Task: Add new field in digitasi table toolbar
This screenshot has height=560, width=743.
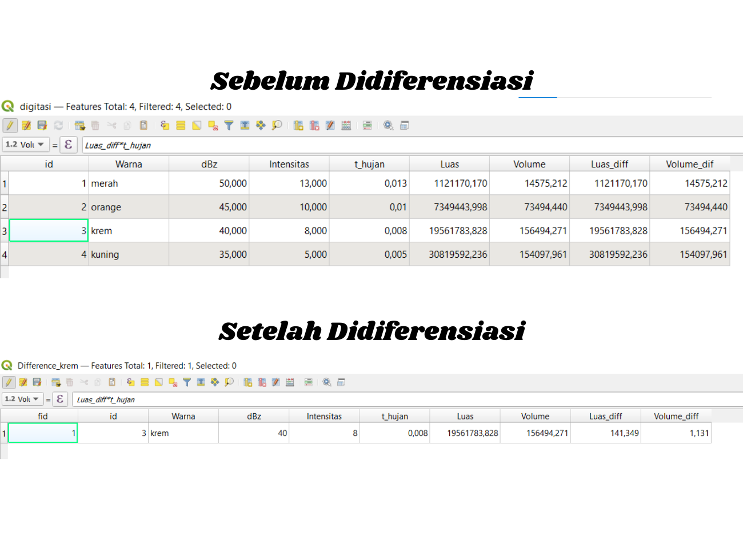Action: click(298, 126)
